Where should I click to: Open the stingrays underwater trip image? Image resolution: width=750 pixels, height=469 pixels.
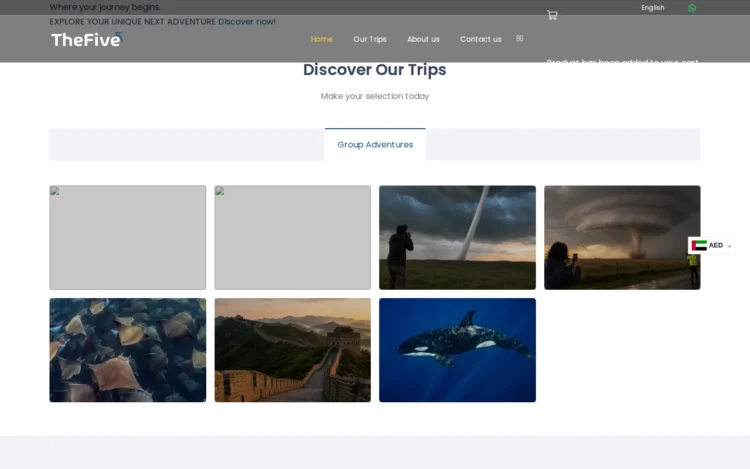128,350
